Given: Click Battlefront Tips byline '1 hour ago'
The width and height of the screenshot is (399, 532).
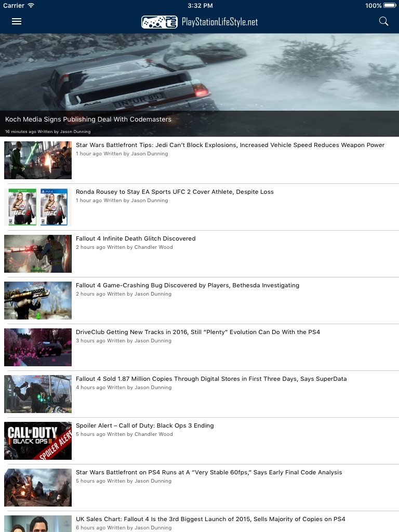Looking at the screenshot, I should 122,154.
